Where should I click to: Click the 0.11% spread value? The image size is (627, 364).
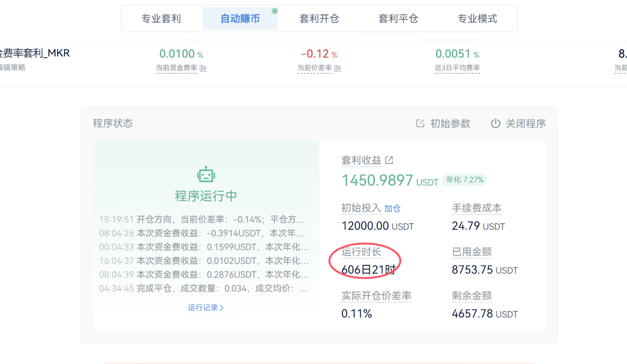[357, 314]
